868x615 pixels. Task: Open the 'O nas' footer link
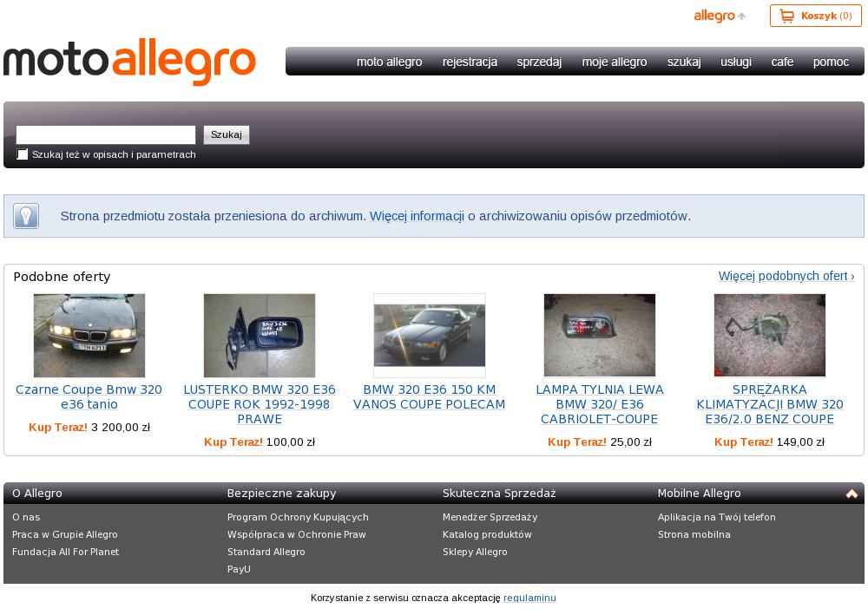pyautogui.click(x=26, y=517)
